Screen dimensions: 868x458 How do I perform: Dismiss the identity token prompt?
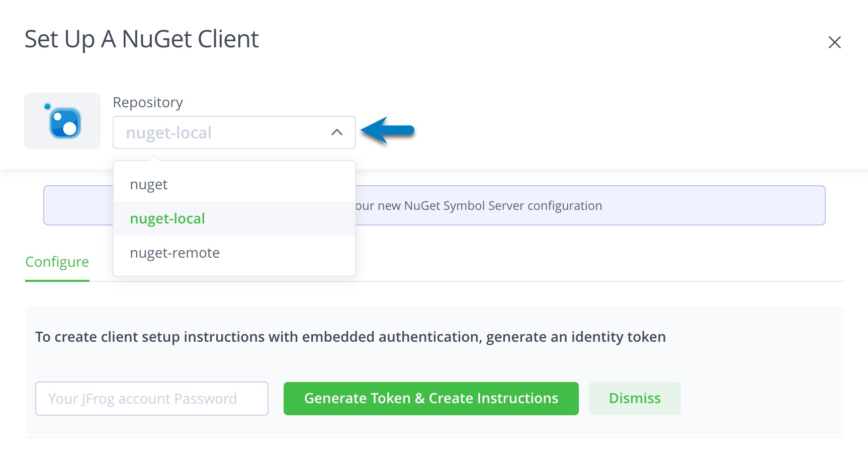point(635,399)
